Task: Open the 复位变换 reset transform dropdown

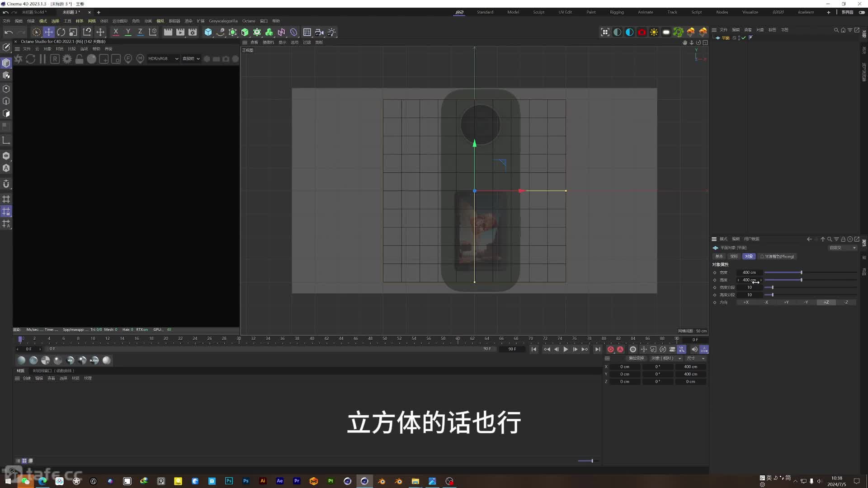Action: click(636, 358)
